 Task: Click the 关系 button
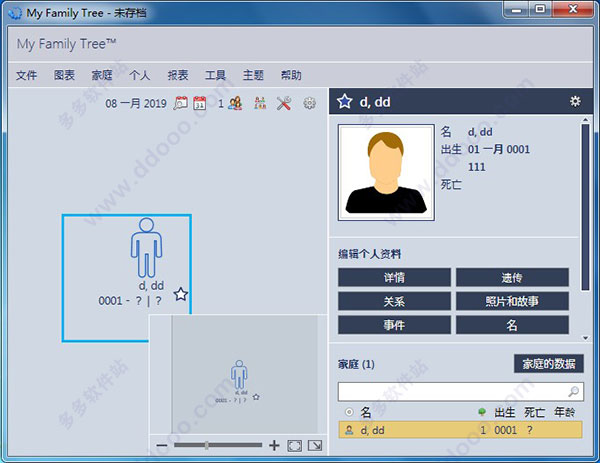click(394, 301)
